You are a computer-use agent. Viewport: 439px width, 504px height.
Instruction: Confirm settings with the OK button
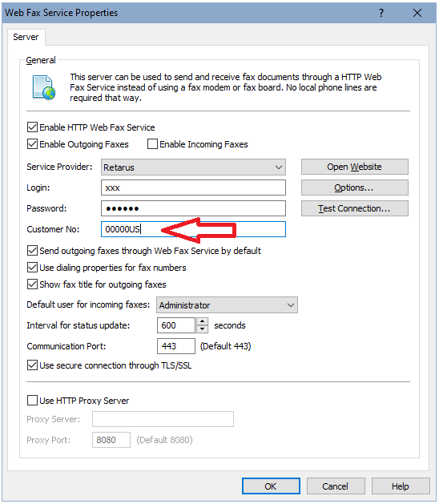click(271, 486)
